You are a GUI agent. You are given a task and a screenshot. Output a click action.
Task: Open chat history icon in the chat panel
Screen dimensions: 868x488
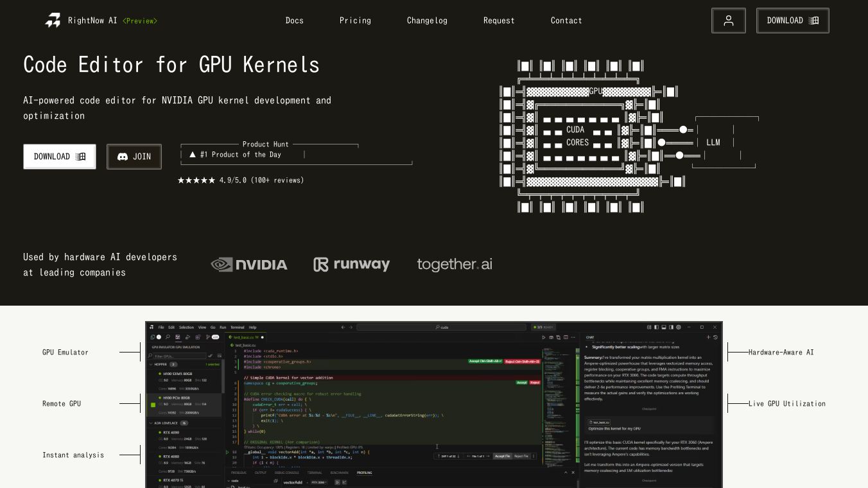(x=715, y=337)
